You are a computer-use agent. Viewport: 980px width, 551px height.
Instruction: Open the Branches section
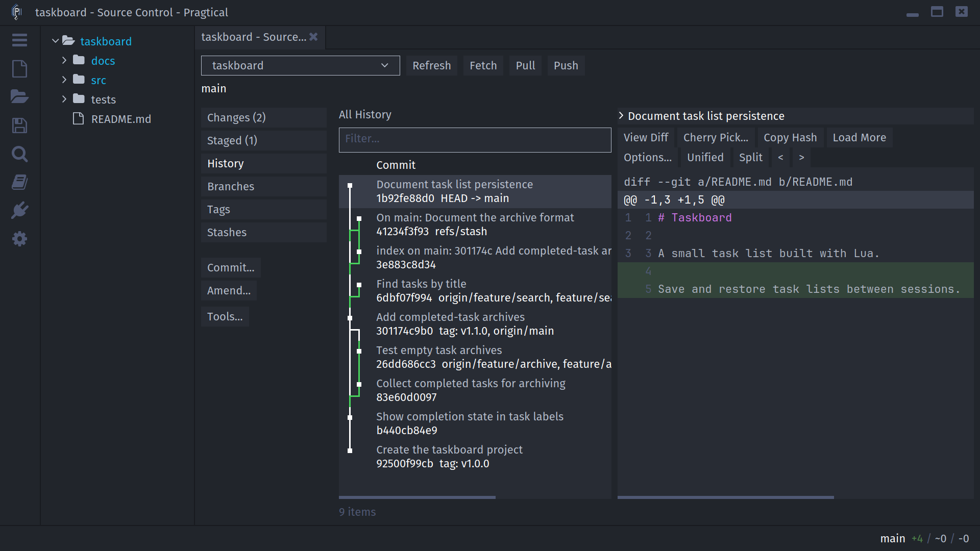pos(263,186)
